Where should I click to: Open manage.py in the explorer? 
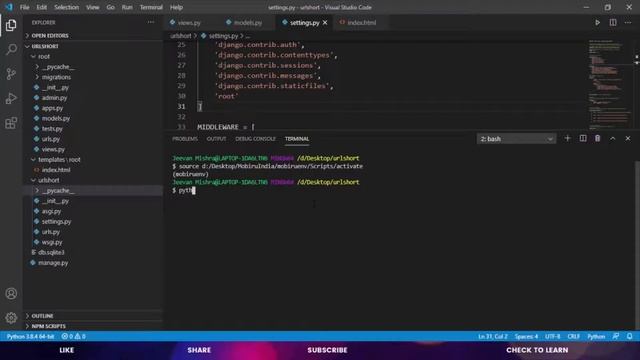click(x=53, y=263)
